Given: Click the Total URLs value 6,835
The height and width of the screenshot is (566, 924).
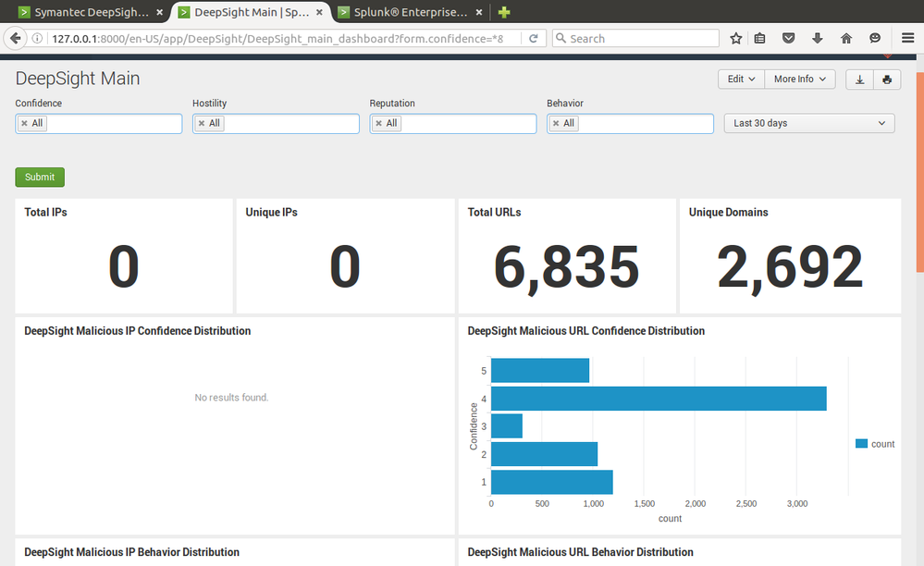Looking at the screenshot, I should pyautogui.click(x=566, y=267).
